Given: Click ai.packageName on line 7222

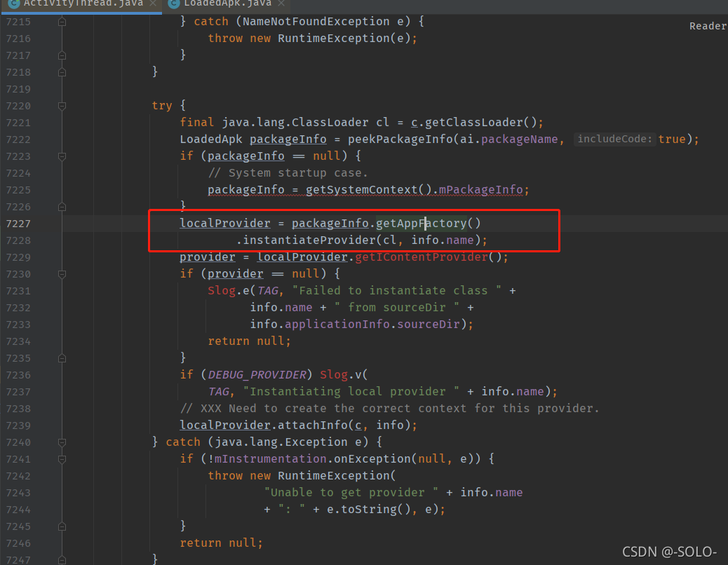Looking at the screenshot, I should point(508,139).
